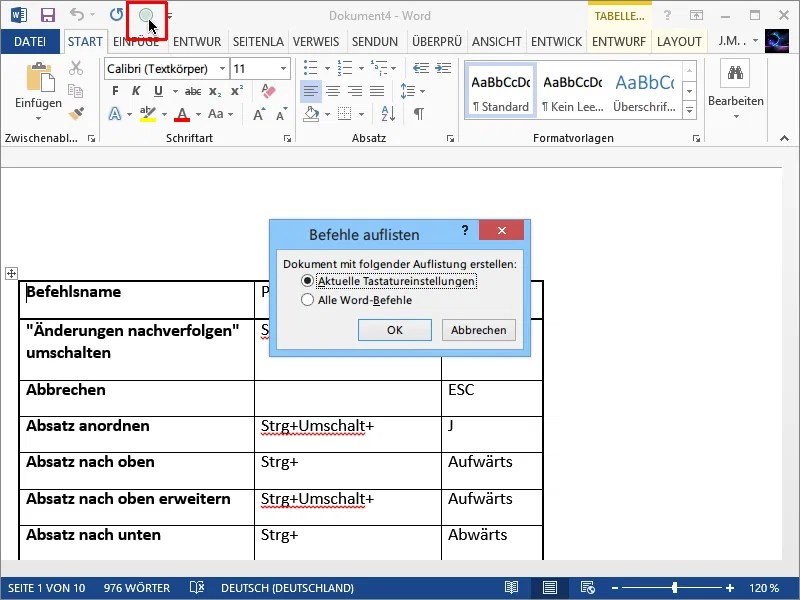Select Aktuelle Tastatureinstellungen radio button
Image resolution: width=800 pixels, height=600 pixels.
pos(307,281)
